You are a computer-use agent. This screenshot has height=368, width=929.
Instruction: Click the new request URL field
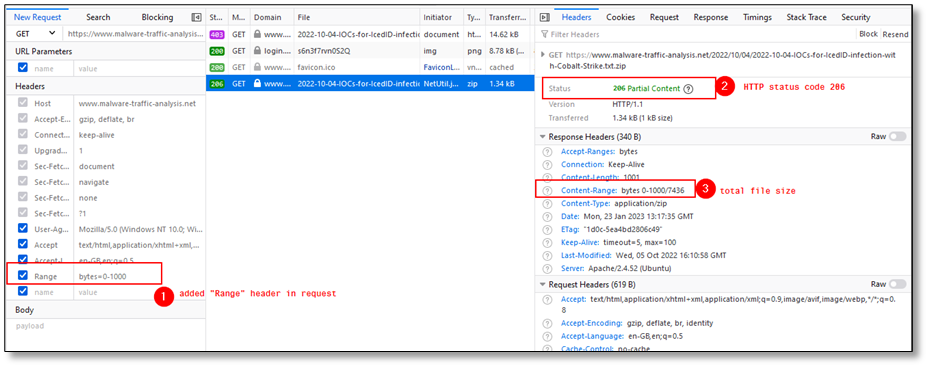[134, 34]
